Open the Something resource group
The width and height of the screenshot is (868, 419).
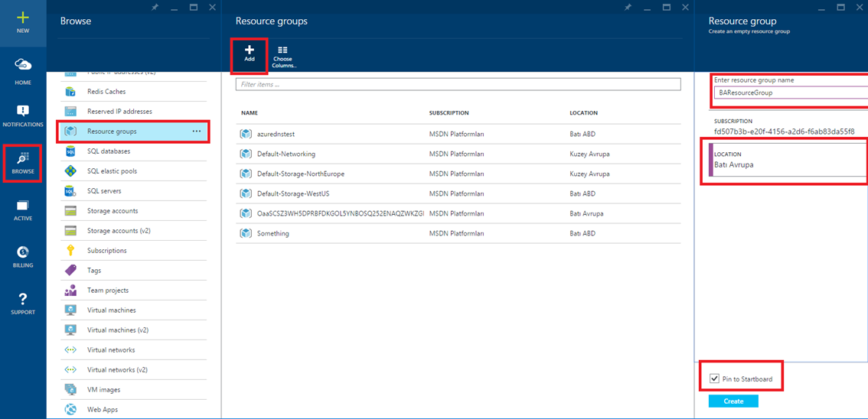point(458,233)
